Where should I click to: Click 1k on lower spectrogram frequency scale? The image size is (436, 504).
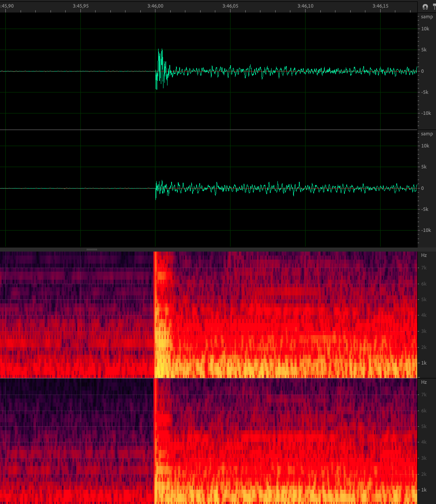tap(425, 490)
